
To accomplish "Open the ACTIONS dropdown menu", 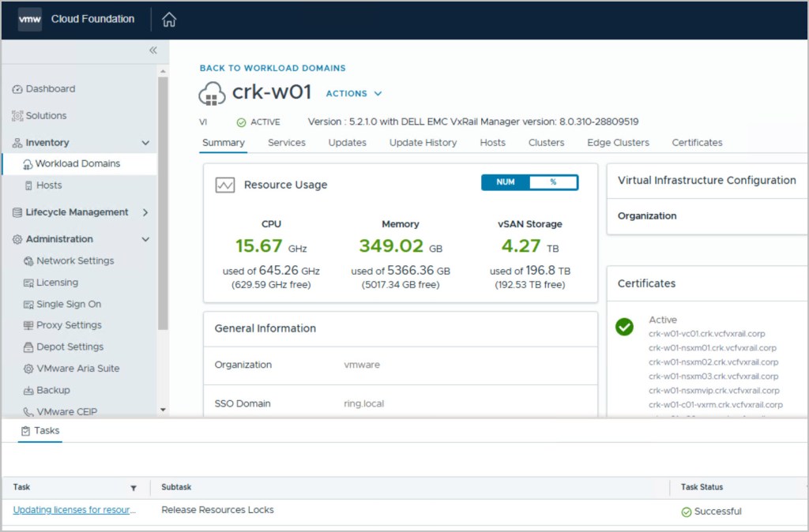I will coord(354,93).
